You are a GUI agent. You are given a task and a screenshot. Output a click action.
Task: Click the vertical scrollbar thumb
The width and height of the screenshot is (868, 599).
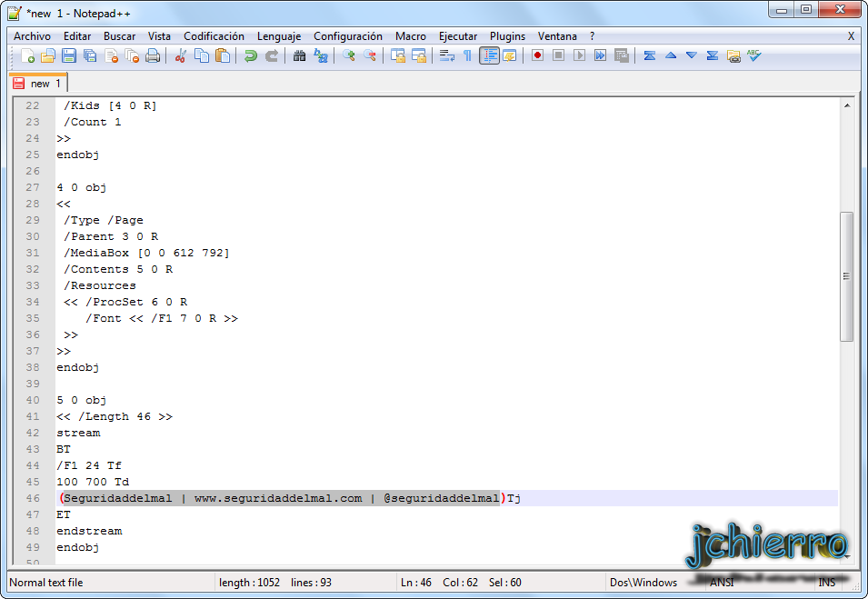coord(846,276)
